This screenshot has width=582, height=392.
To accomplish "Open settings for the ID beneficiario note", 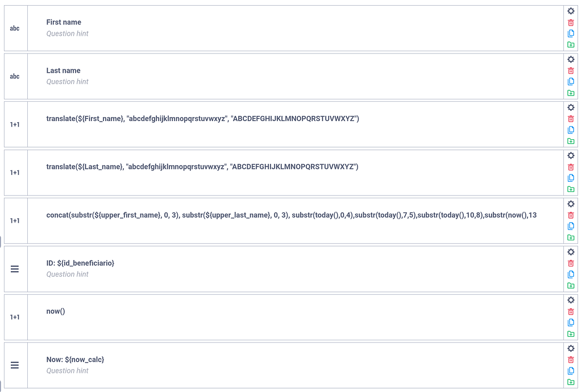I will [x=571, y=252].
